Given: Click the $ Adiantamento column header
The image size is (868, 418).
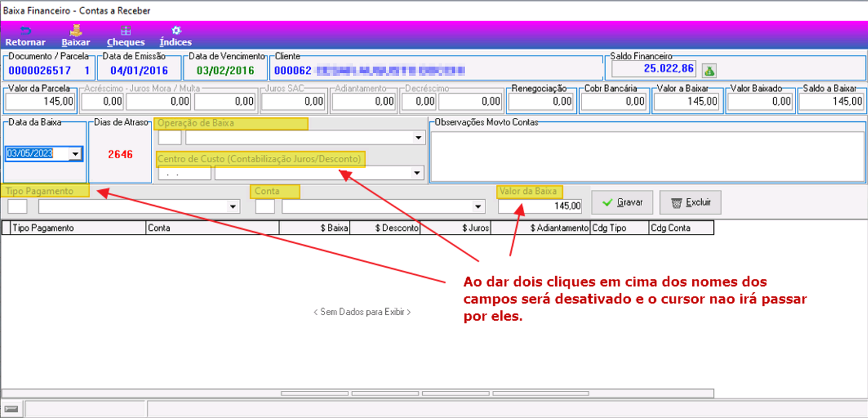Looking at the screenshot, I should (541, 228).
